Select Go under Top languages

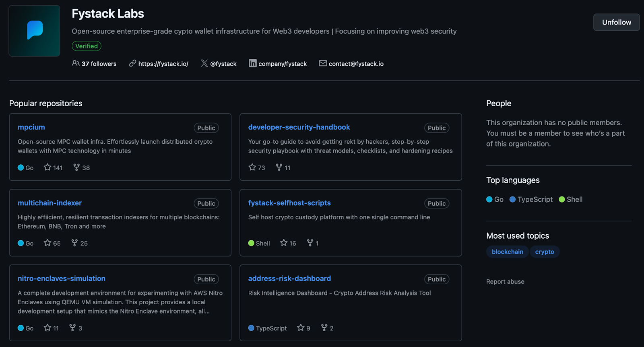pos(495,199)
